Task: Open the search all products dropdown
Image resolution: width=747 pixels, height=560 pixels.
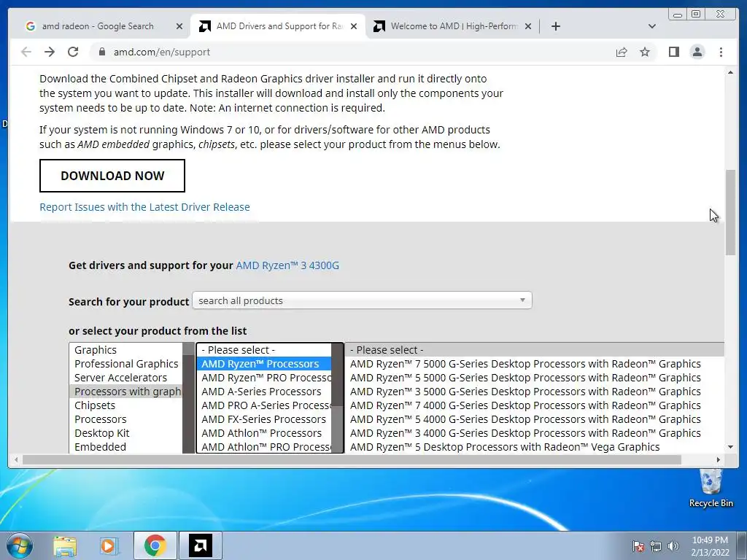Action: click(362, 300)
